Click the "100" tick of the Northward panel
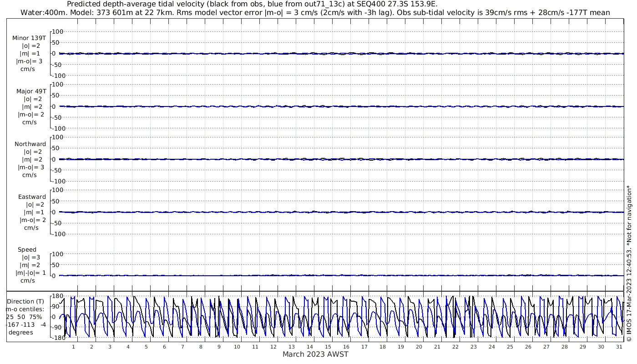Viewport: 637px width, 364px height. coord(57,137)
